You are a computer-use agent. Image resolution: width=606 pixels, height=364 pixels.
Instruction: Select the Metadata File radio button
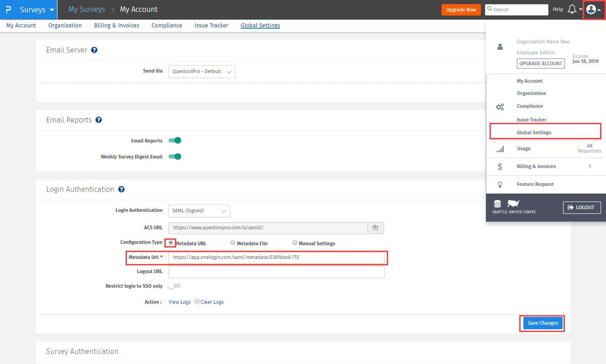point(233,243)
